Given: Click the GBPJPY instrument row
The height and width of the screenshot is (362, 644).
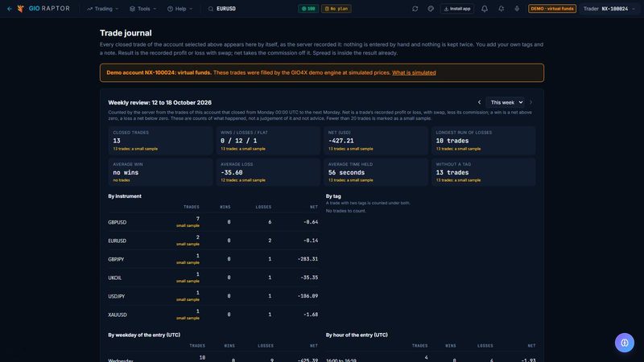Looking at the screenshot, I should [213, 259].
